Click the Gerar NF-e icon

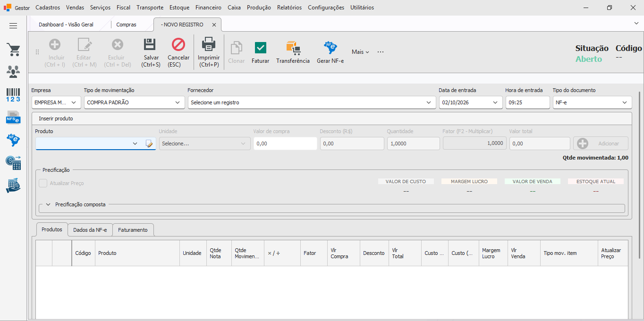point(330,48)
